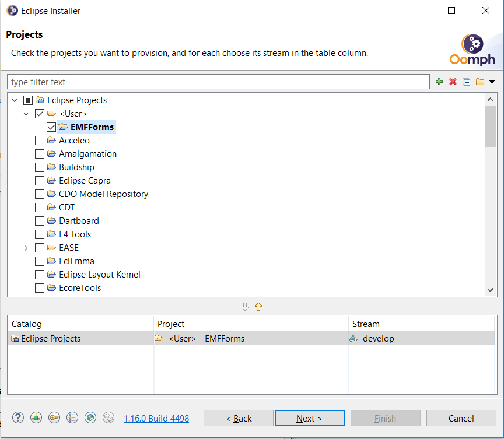This screenshot has height=439, width=504.
Task: Click folder icon next to Acceleo
Action: pos(51,140)
